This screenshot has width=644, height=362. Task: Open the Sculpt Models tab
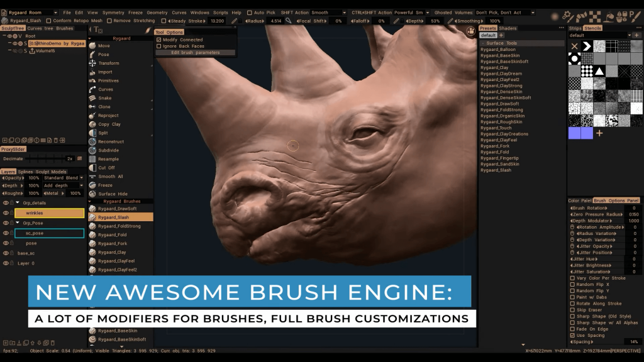(50, 172)
